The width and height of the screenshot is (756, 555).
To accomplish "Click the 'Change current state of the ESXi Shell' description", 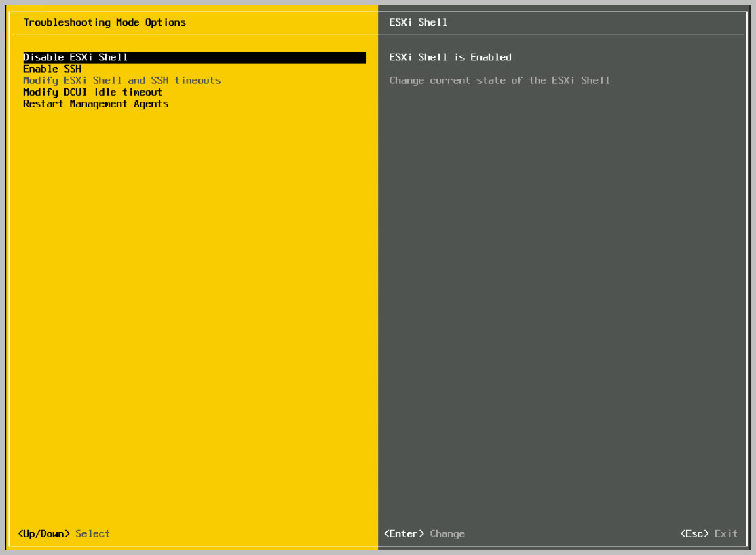I will pyautogui.click(x=499, y=81).
